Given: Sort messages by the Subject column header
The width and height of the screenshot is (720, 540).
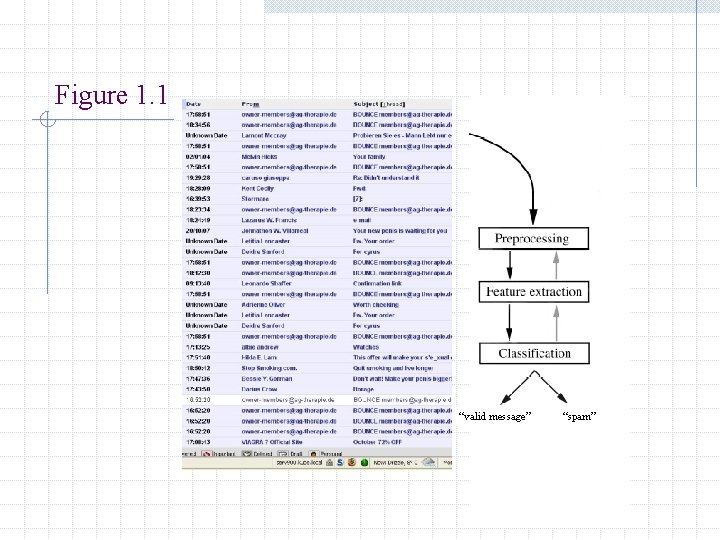Looking at the screenshot, I should tap(366, 104).
